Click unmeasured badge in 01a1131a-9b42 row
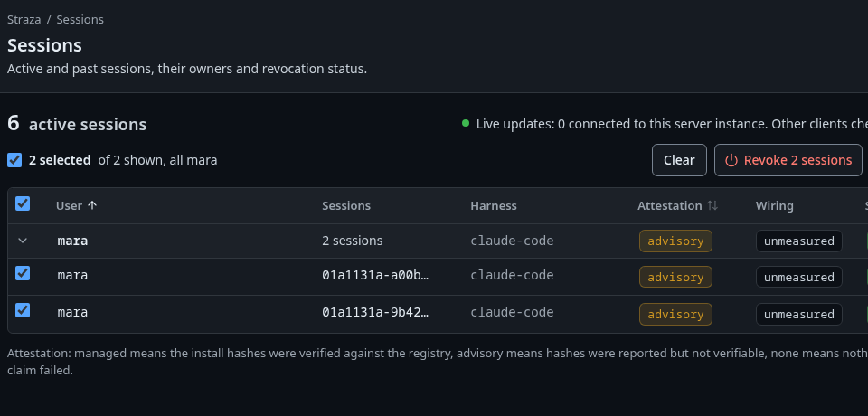 [x=798, y=314]
